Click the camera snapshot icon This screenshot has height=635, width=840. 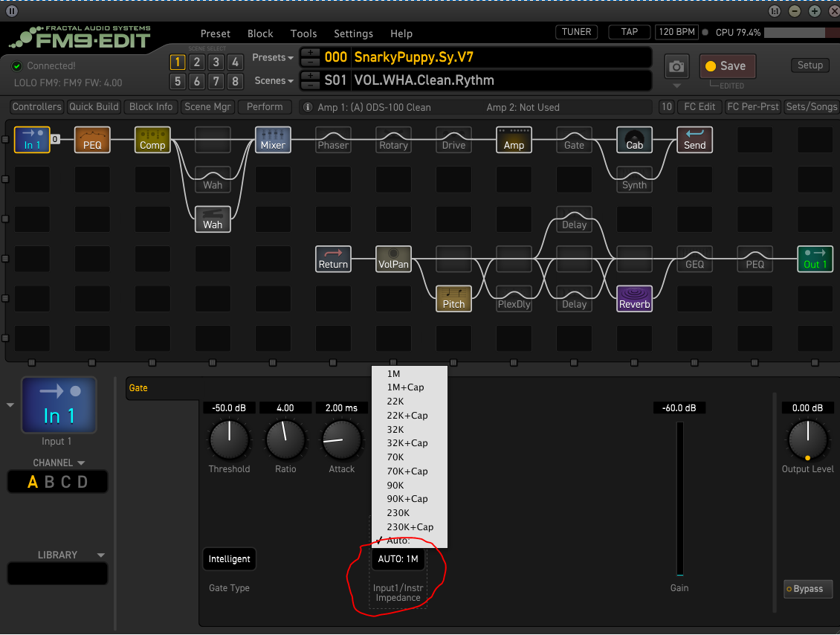click(x=676, y=66)
